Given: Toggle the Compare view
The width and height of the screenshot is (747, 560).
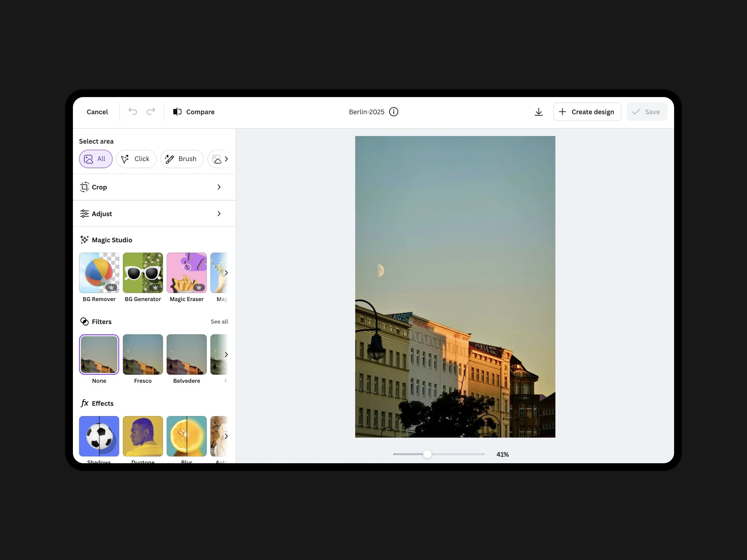Looking at the screenshot, I should pos(194,112).
